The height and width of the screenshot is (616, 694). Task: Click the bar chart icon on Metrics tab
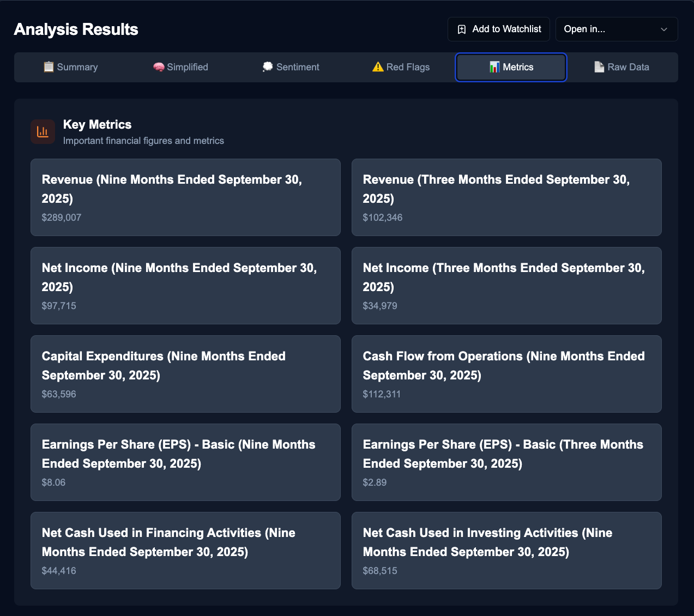click(x=494, y=67)
